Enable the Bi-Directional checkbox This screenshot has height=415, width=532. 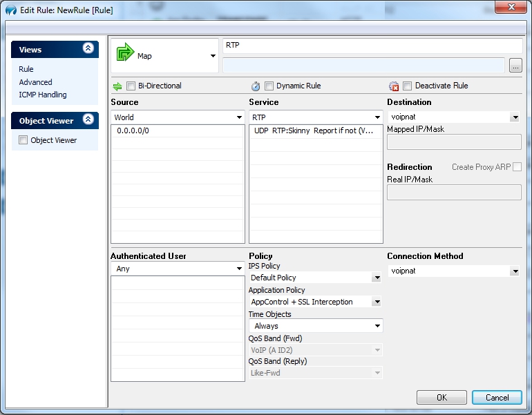pyautogui.click(x=131, y=86)
